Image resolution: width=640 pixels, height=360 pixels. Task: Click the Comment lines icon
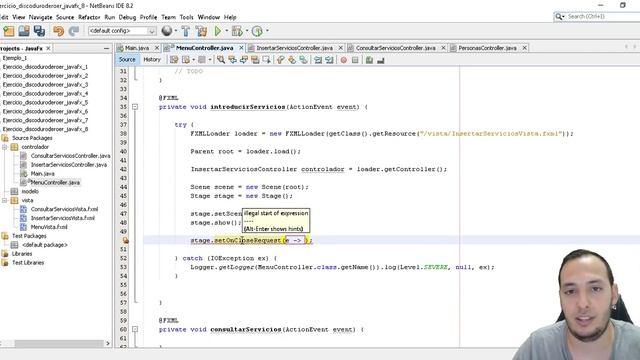tap(369, 60)
